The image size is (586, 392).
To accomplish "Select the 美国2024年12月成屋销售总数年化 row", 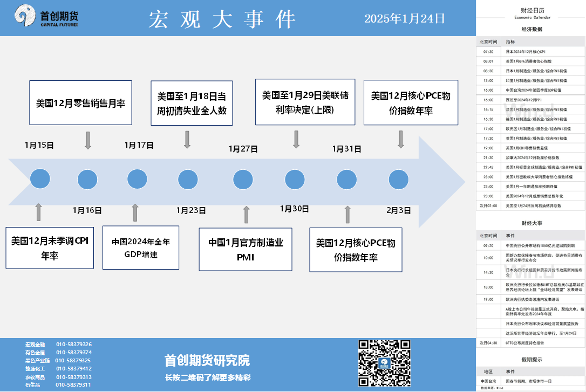I will pyautogui.click(x=530, y=196).
